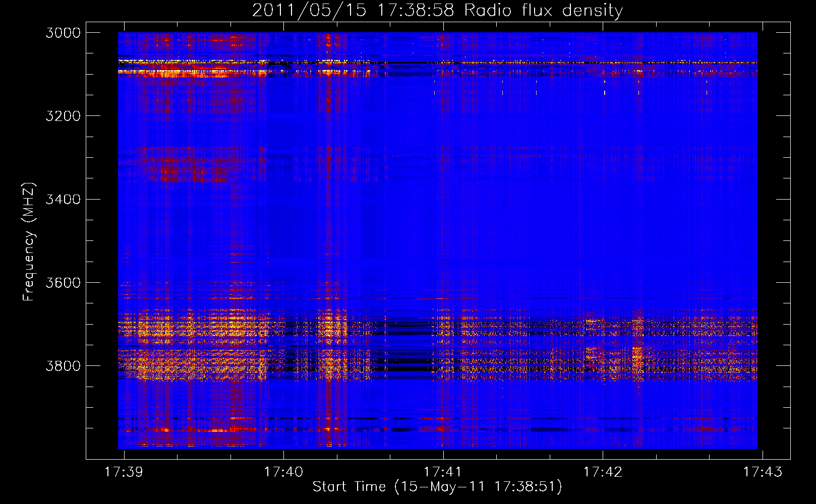Viewport: 816px width, 504px height.
Task: Click the 17:40 time tick label
Action: (x=283, y=472)
